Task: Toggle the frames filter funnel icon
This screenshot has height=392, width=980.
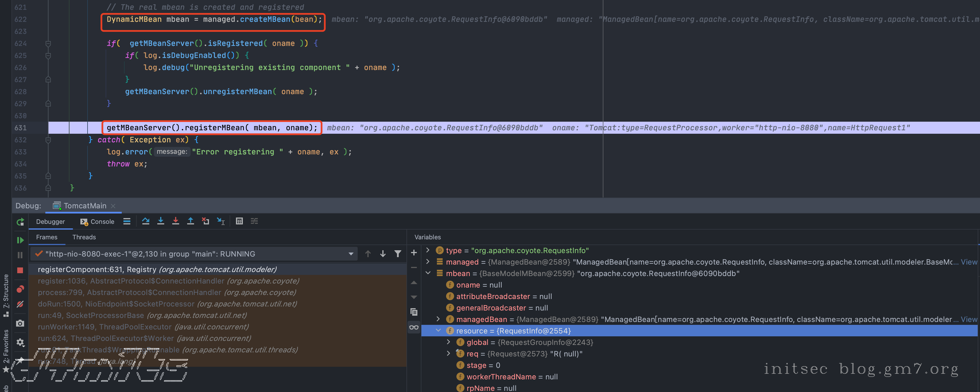Action: coord(398,254)
